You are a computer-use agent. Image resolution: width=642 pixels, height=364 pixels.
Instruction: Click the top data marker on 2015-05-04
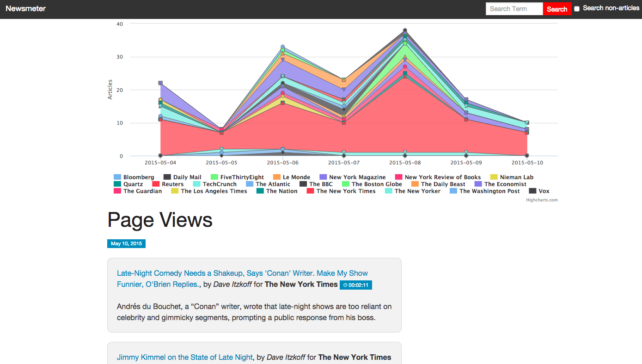(160, 83)
